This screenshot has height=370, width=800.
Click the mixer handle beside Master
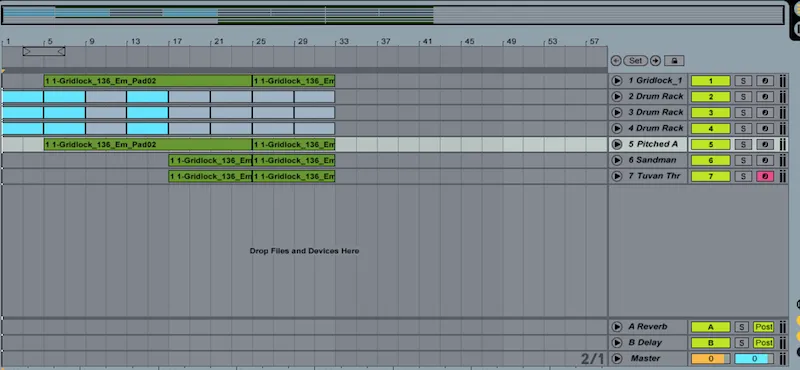pyautogui.click(x=782, y=359)
